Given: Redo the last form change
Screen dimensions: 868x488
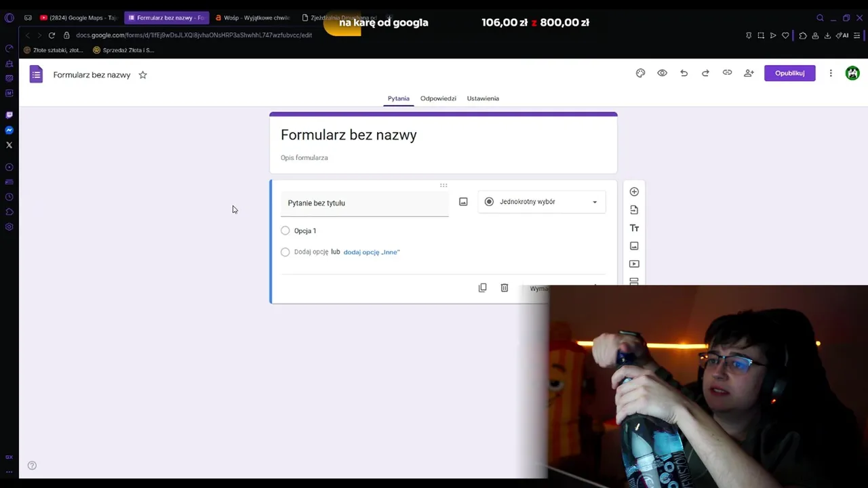Looking at the screenshot, I should coord(705,73).
